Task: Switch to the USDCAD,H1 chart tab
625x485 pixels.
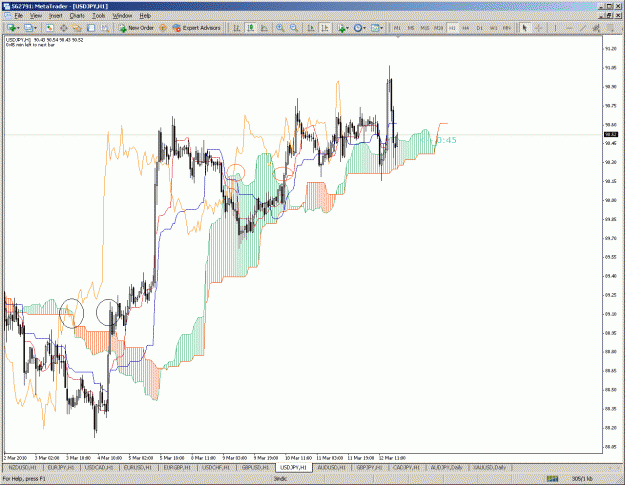Action: (x=99, y=467)
